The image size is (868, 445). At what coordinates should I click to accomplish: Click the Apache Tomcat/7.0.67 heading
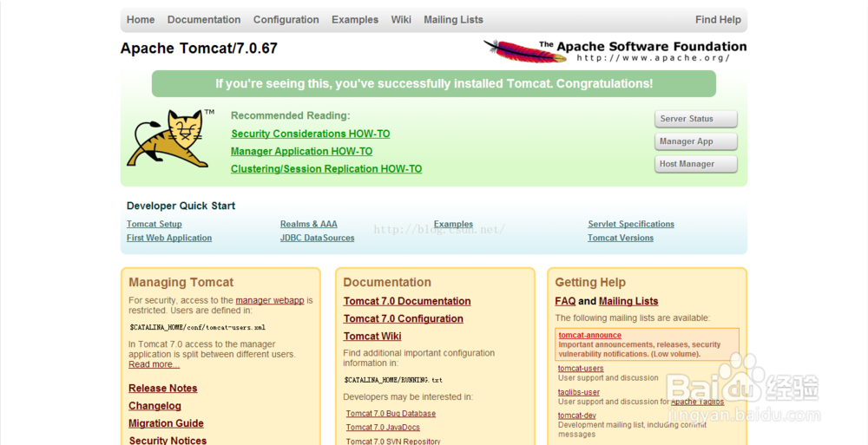(199, 49)
